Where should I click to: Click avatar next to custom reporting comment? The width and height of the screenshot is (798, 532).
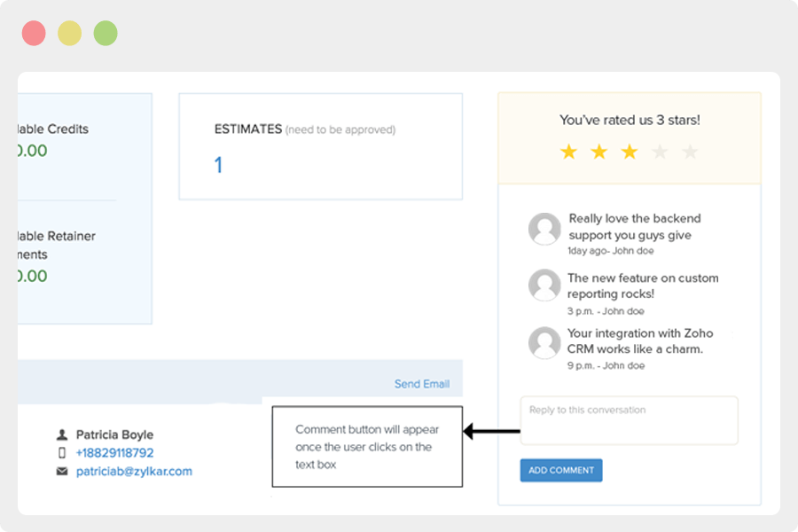coord(544,286)
